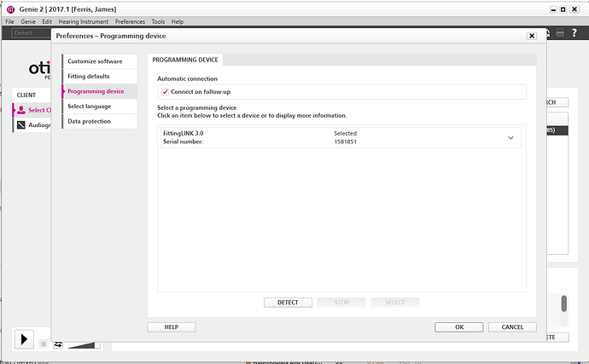Image resolution: width=589 pixels, height=364 pixels.
Task: Click the disabled STOP button
Action: click(x=341, y=303)
